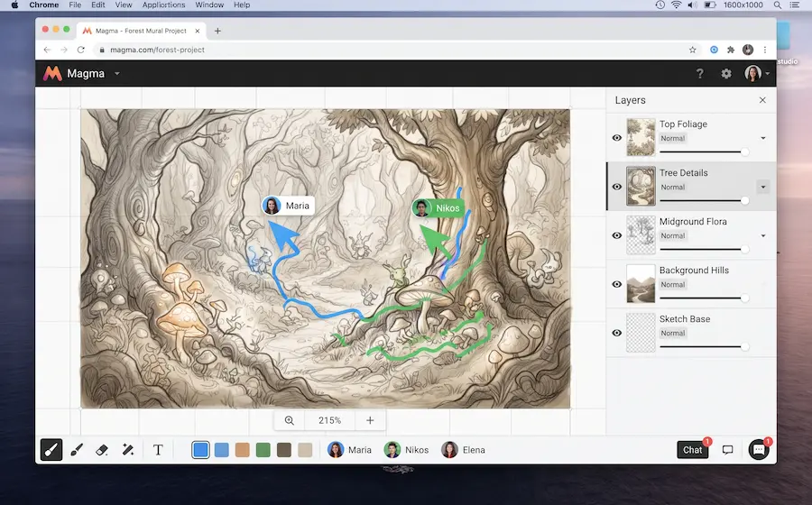Open the Edit menu
The width and height of the screenshot is (812, 505).
[x=97, y=5]
